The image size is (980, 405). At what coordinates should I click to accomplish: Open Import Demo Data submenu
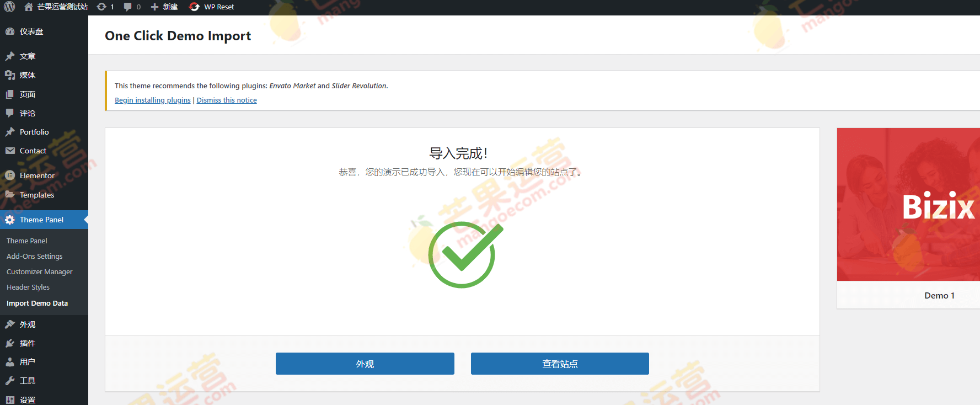point(38,303)
